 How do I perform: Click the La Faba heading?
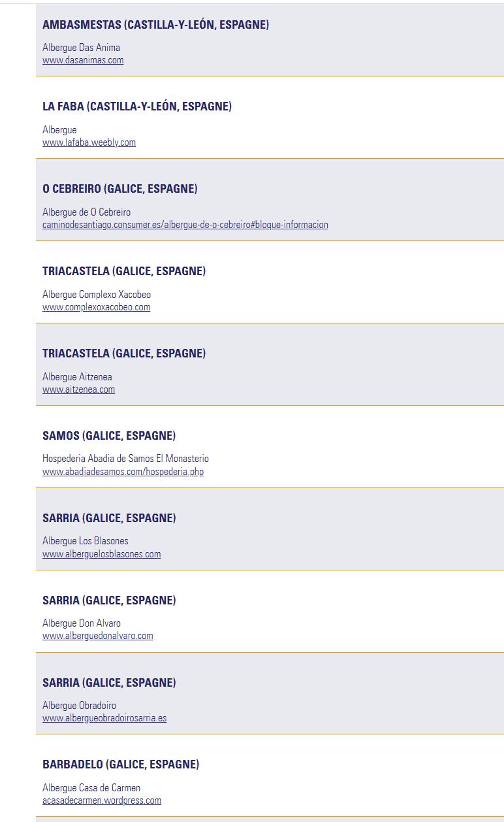(137, 107)
